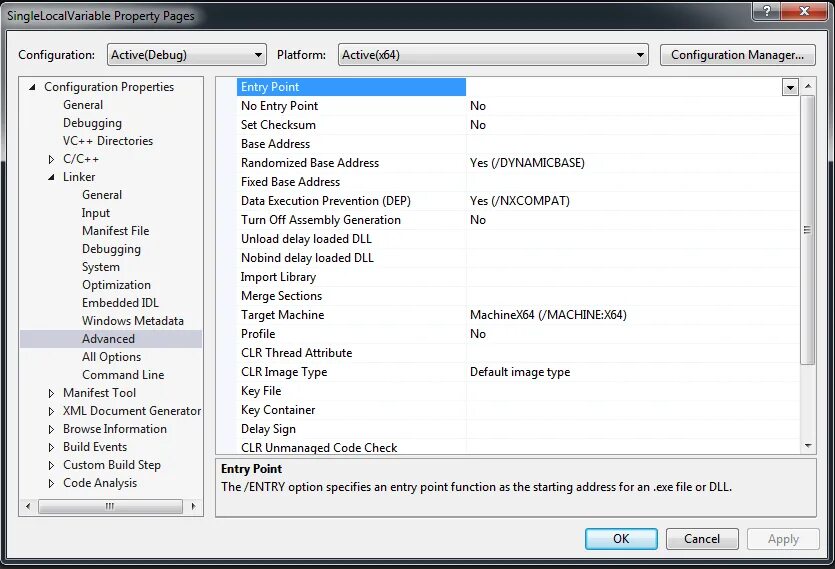This screenshot has width=835, height=569.
Task: Close the SingleLocalVariable Property Pages dialog
Action: click(x=804, y=11)
